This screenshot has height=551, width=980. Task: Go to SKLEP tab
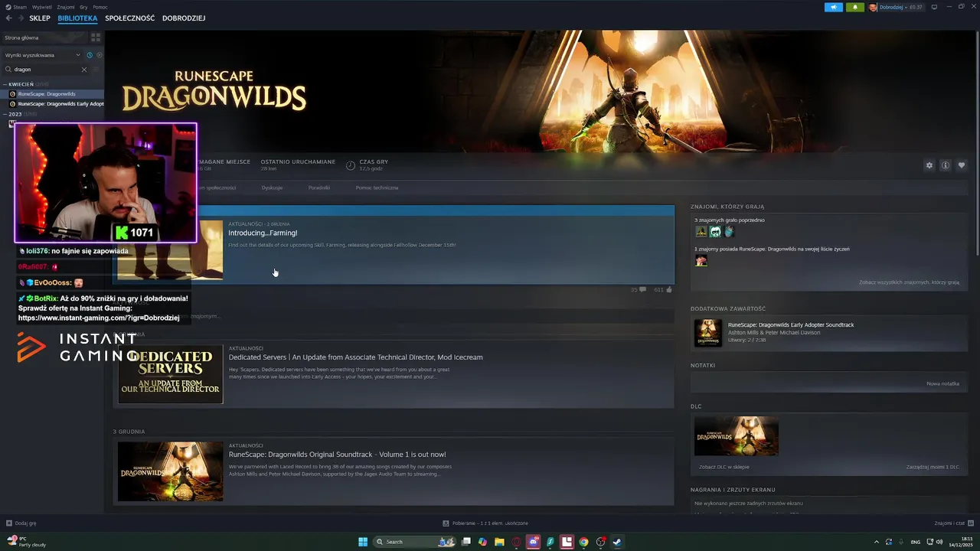[40, 18]
